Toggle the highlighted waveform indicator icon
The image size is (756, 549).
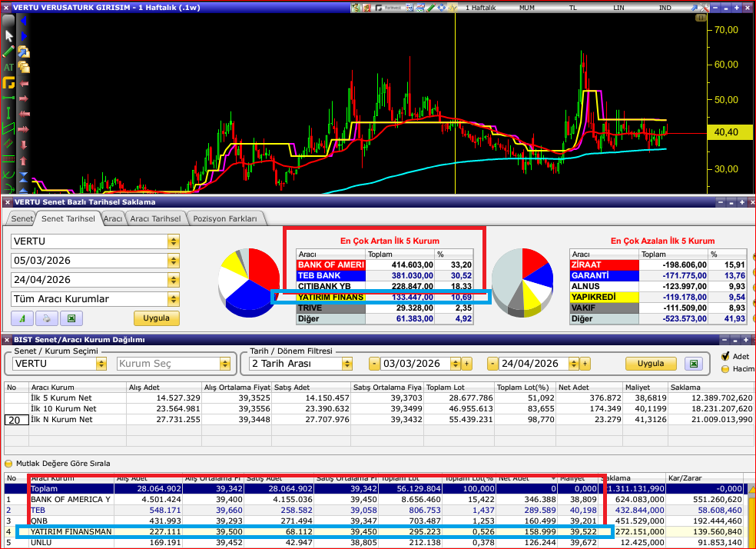pyautogui.click(x=453, y=8)
